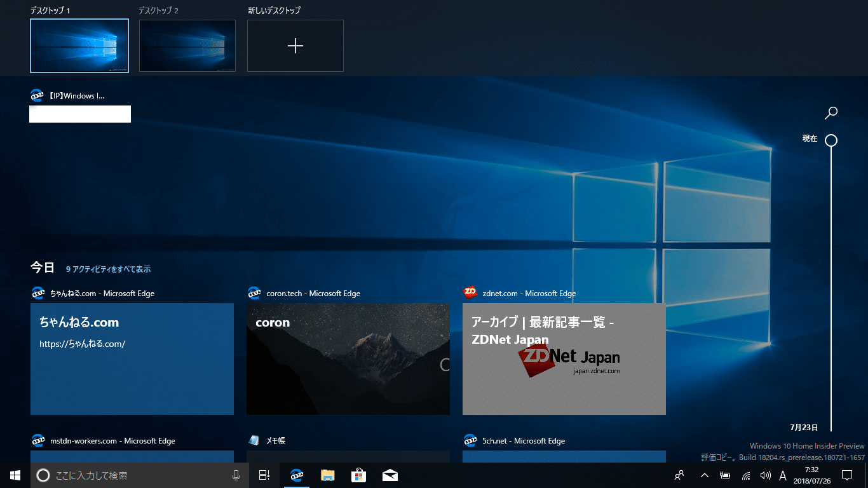The image size is (868, 488).
Task: Click the volume speaker tray icon
Action: coord(765,475)
